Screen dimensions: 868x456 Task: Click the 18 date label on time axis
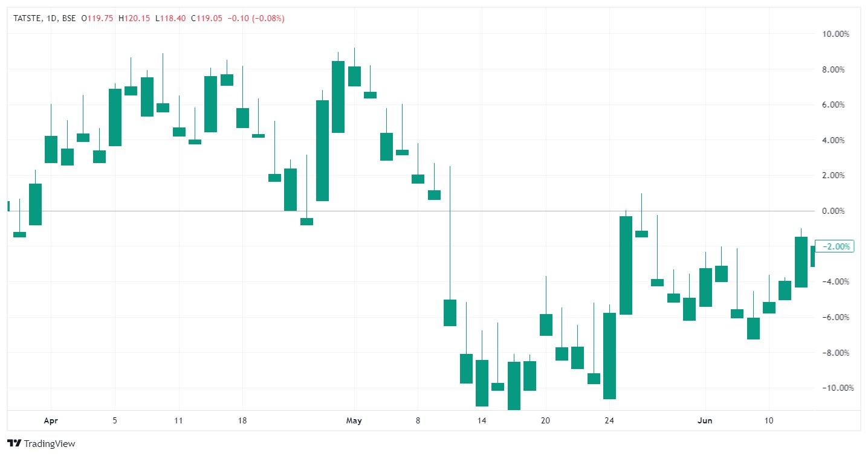coord(242,420)
